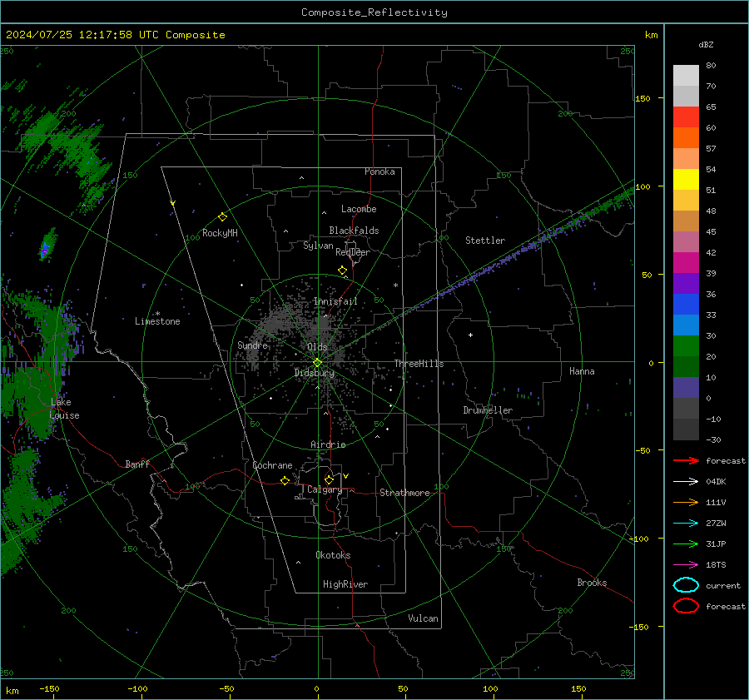
Task: Click the Strathmore label
Action: [404, 493]
